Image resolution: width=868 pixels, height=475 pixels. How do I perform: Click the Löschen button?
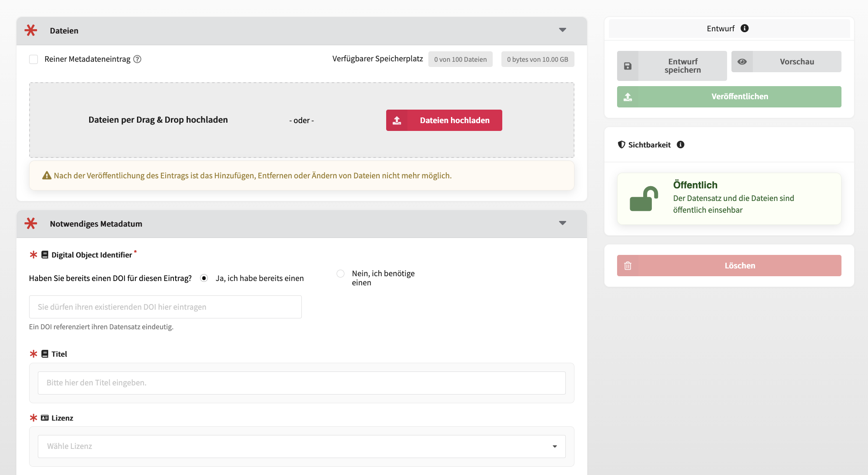pos(729,266)
